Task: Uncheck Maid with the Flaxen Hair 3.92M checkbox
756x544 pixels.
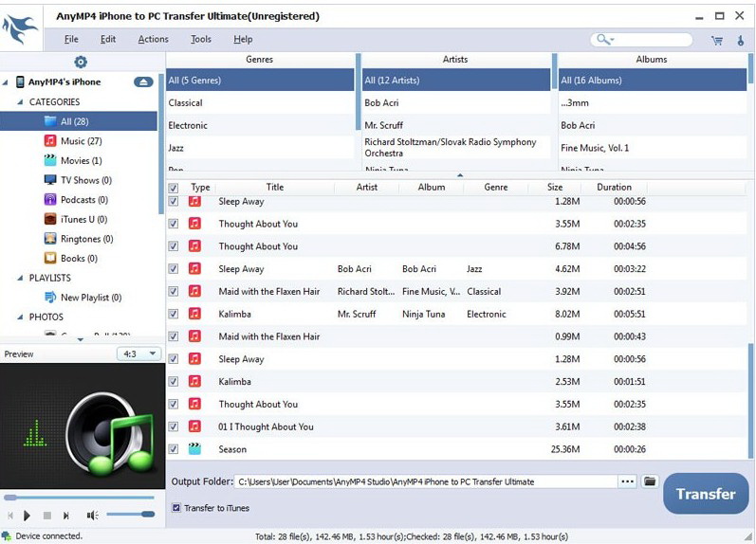Action: [x=173, y=292]
